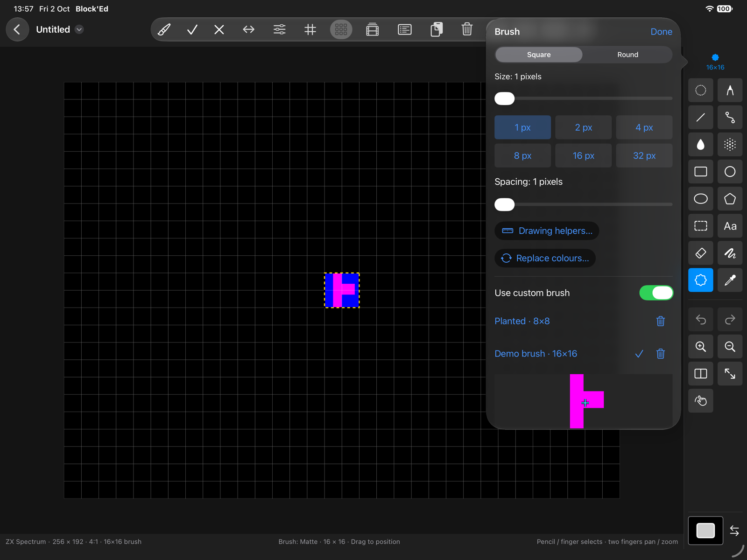Undo the last action
Viewport: 747px width, 560px height.
tap(700, 320)
